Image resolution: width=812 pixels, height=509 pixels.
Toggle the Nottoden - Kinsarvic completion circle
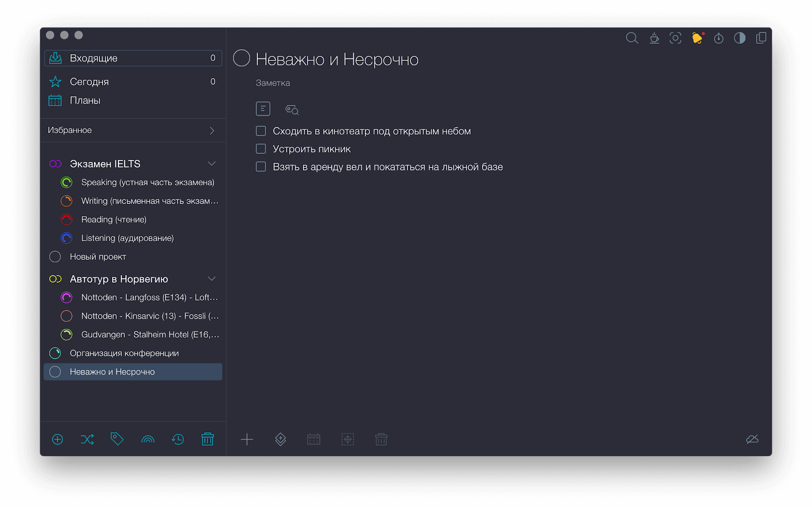[66, 316]
